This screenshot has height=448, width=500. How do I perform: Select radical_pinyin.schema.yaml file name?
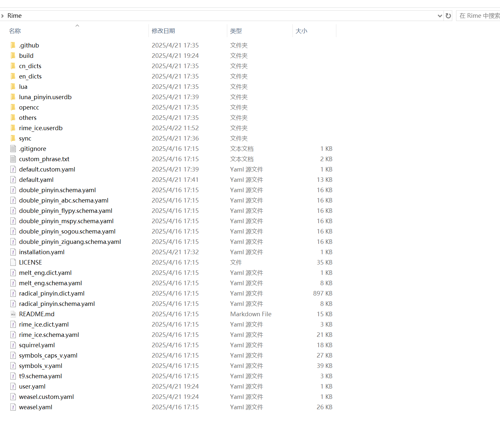pos(57,304)
